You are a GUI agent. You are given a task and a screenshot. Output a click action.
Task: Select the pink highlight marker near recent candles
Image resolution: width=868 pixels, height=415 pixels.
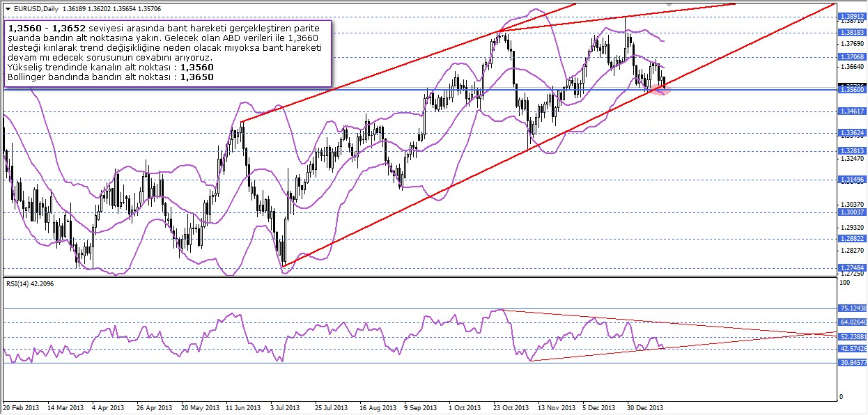click(662, 89)
